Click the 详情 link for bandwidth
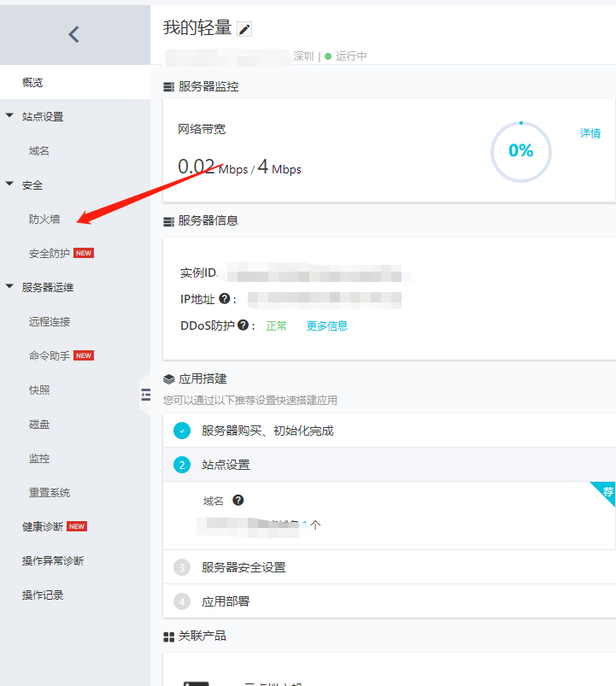 (x=590, y=133)
